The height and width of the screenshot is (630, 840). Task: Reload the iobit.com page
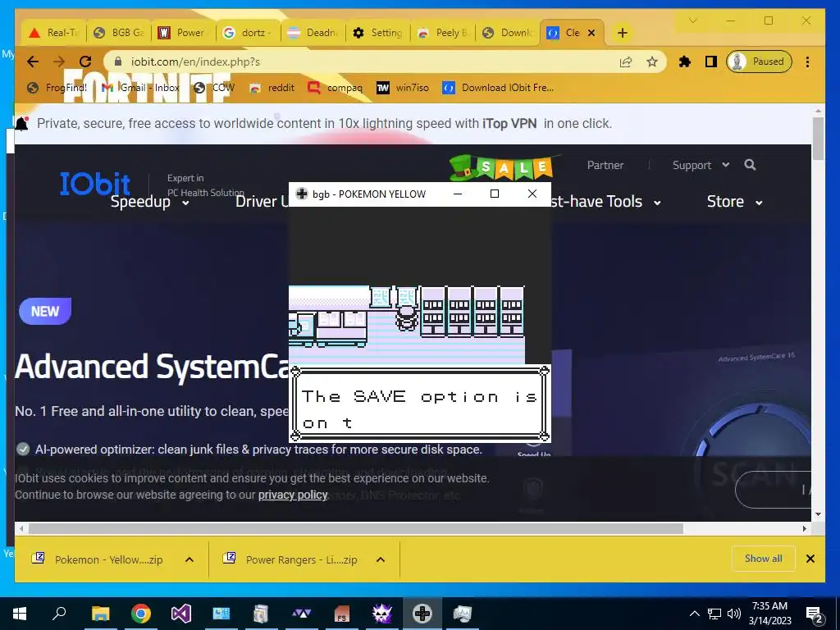[85, 62]
